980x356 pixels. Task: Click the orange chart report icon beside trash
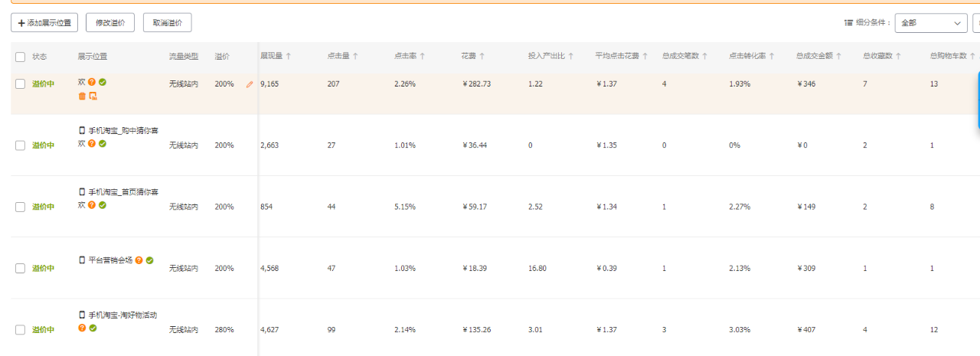(93, 96)
